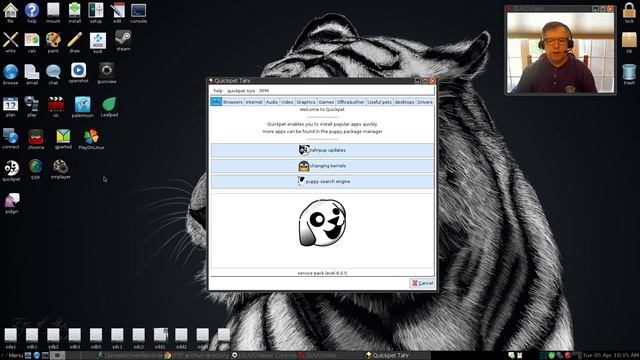This screenshot has width=640, height=360.
Task: Launch the chrome desktop icon
Action: (x=36, y=139)
